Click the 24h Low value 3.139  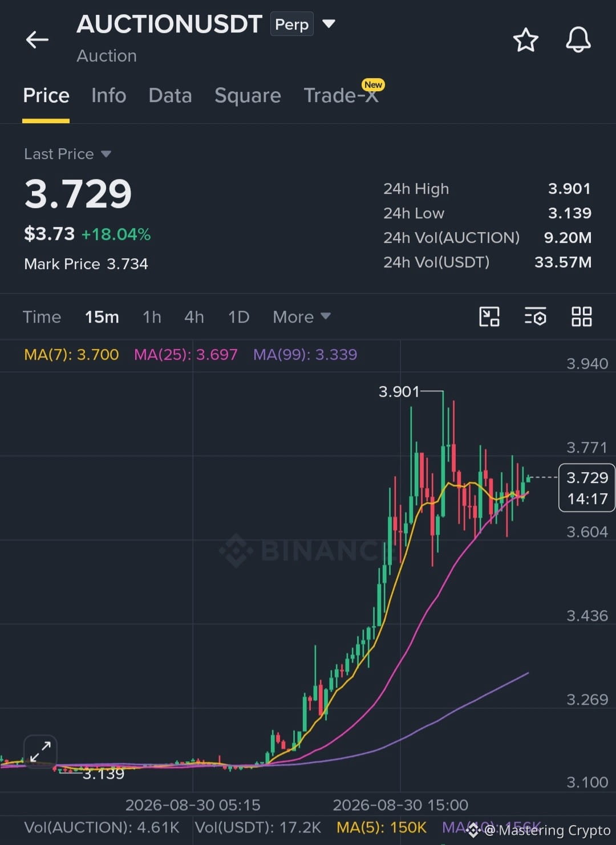click(x=569, y=213)
